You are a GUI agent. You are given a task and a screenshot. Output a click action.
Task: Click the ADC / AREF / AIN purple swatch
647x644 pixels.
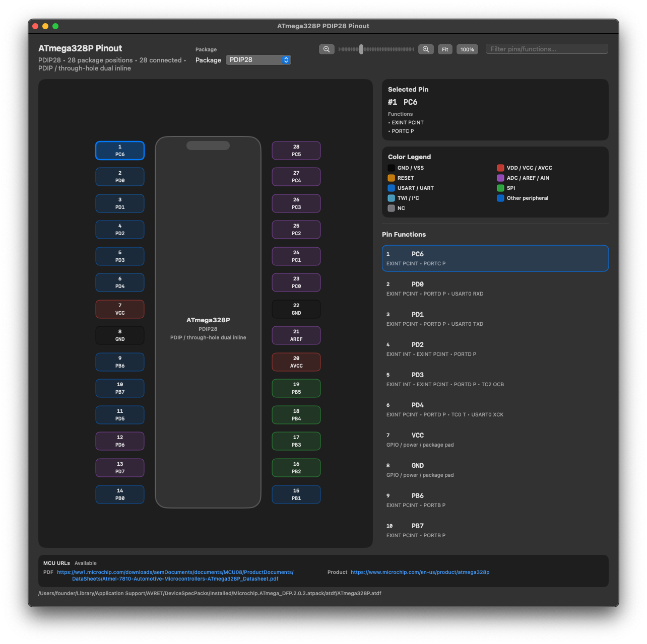(x=500, y=178)
